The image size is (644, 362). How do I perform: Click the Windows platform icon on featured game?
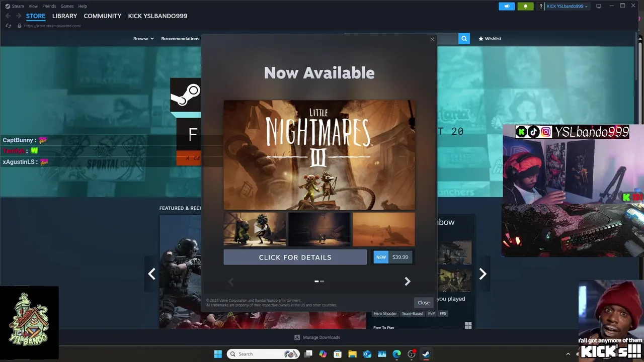click(x=468, y=325)
